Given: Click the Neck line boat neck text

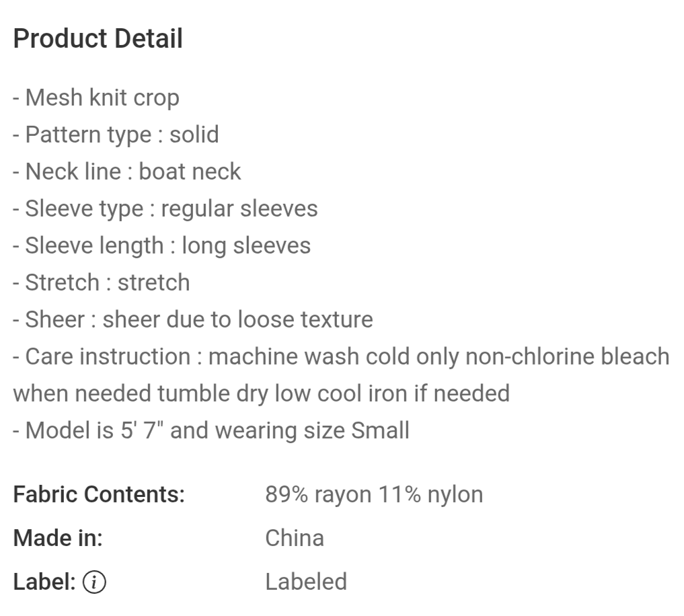Looking at the screenshot, I should (x=127, y=171).
